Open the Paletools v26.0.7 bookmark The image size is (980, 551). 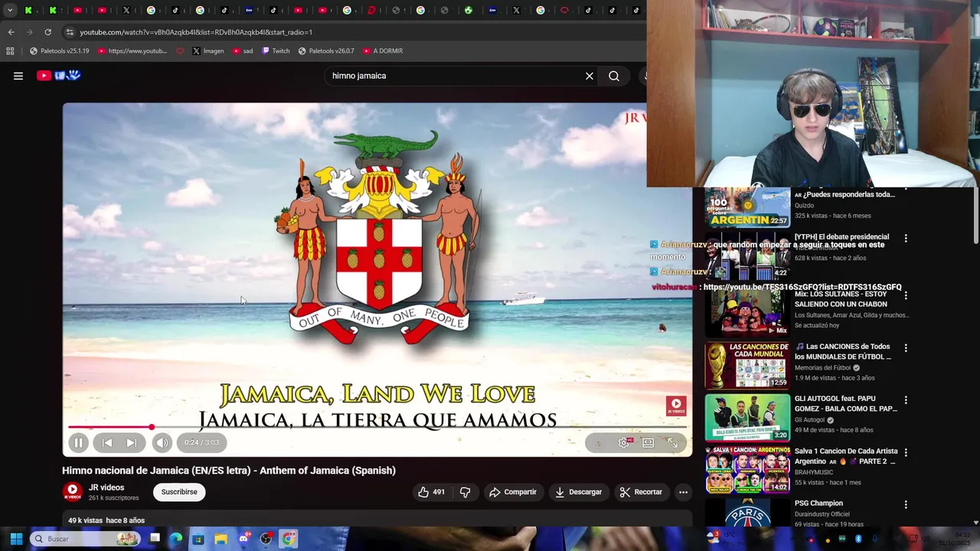[x=326, y=51]
